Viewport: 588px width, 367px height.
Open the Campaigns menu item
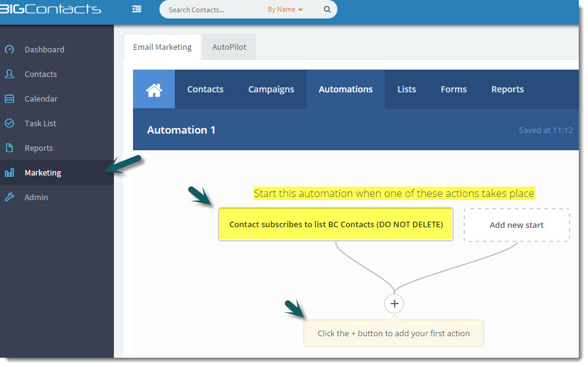click(271, 89)
